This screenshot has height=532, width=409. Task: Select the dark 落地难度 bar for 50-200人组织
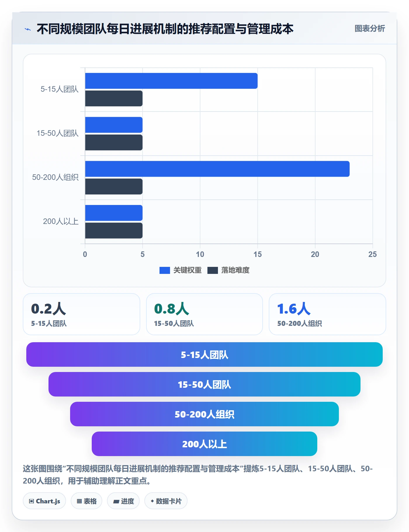click(114, 187)
